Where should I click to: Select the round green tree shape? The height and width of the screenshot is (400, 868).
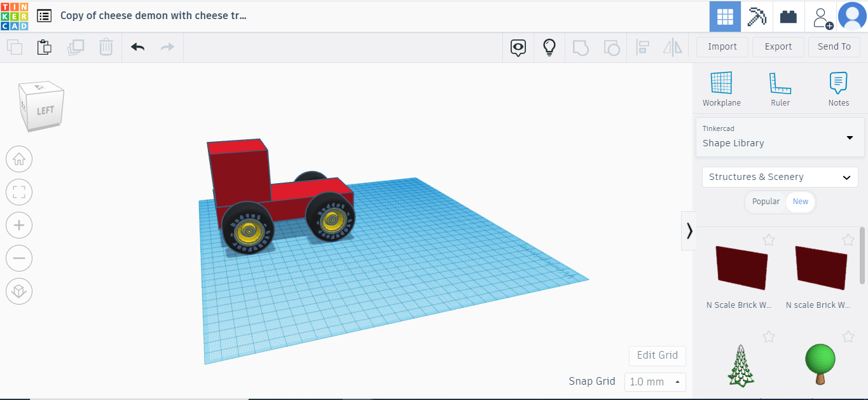pos(820,364)
